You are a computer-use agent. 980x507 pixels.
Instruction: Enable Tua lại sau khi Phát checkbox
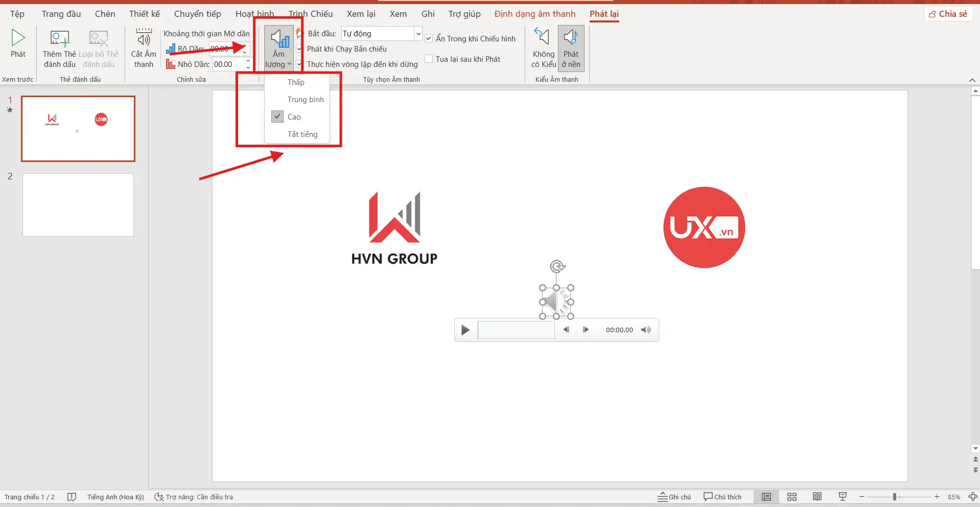429,59
